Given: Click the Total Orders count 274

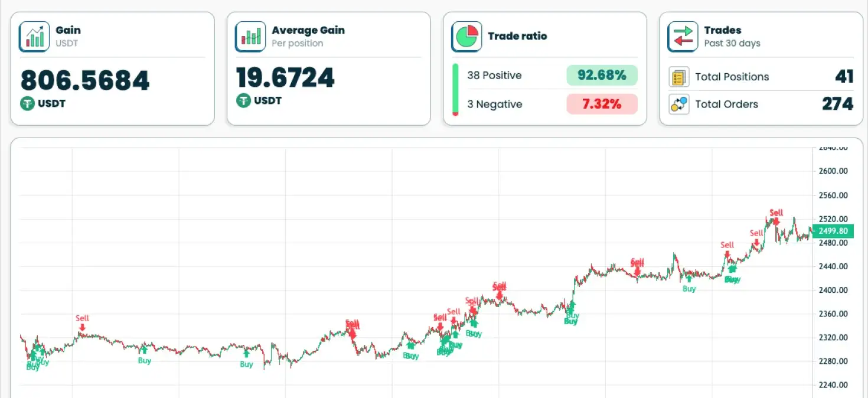Looking at the screenshot, I should 837,105.
